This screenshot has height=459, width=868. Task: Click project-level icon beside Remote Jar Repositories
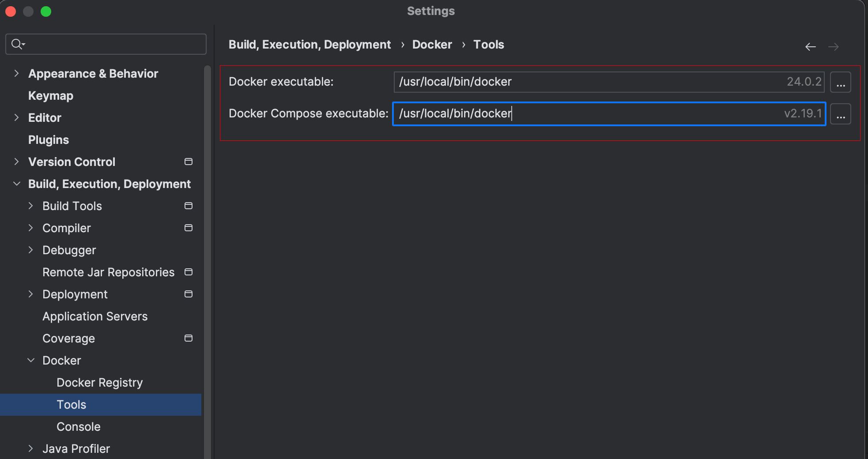click(x=189, y=272)
